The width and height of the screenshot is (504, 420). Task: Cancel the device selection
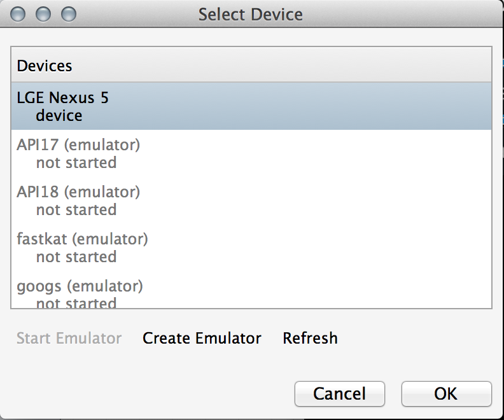pyautogui.click(x=339, y=394)
